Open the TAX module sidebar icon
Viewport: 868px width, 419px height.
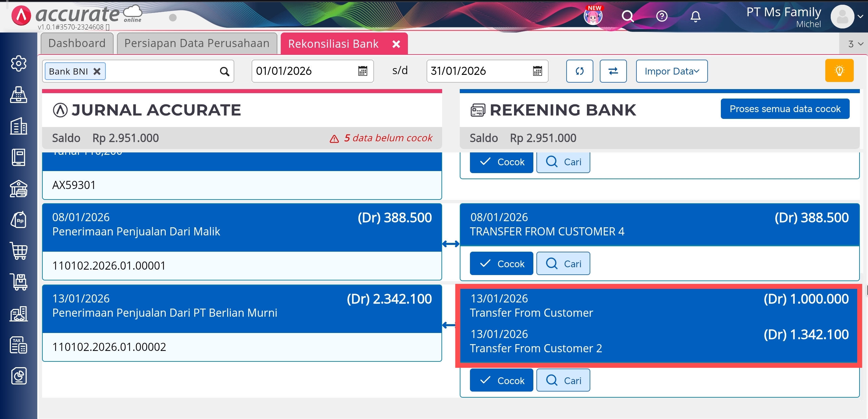click(x=19, y=345)
